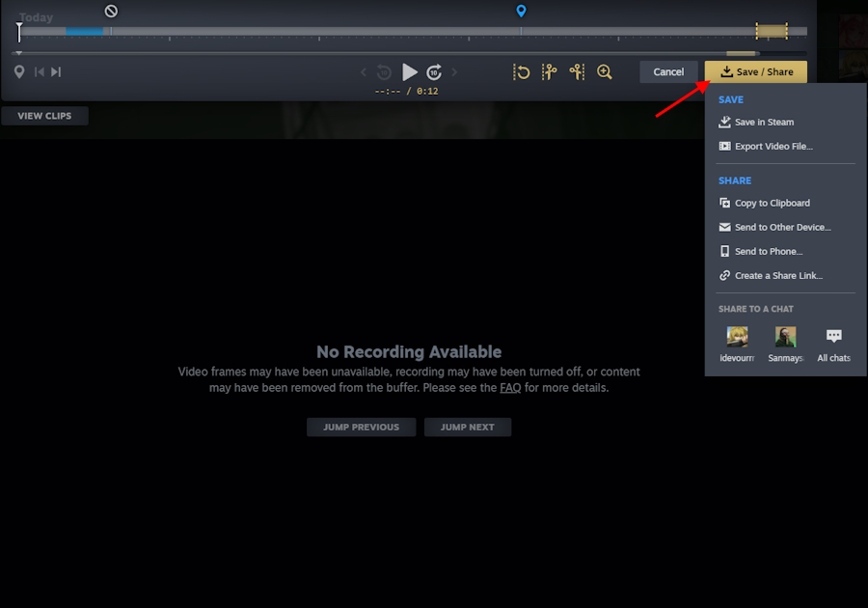Zoom into the timeline with the magnifier

point(604,71)
